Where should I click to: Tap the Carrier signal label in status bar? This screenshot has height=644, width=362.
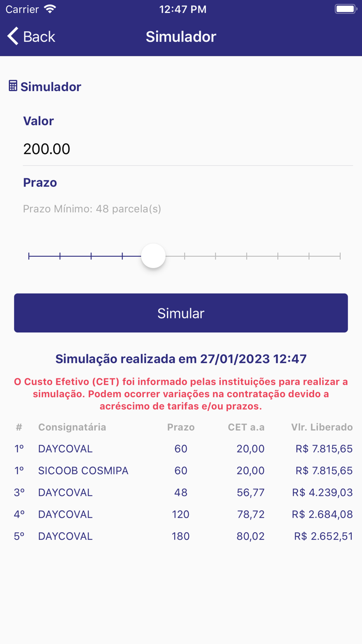pyautogui.click(x=23, y=8)
